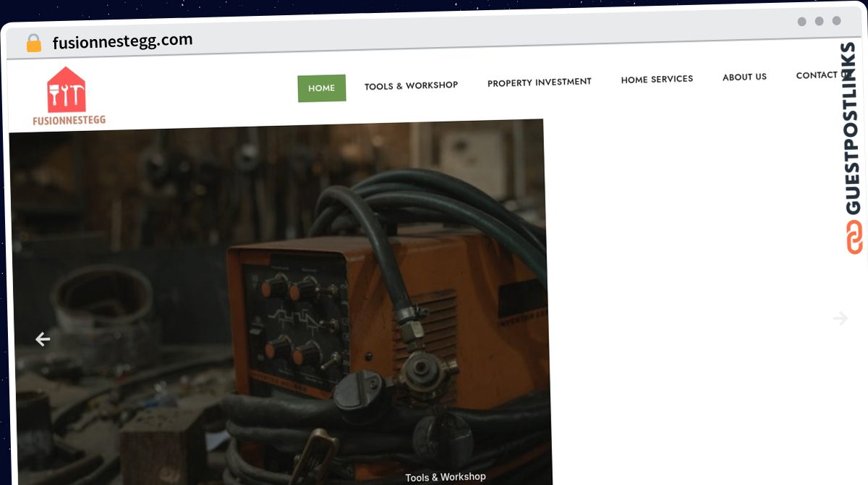Visit the About Us page
This screenshot has height=485, width=868.
point(744,77)
